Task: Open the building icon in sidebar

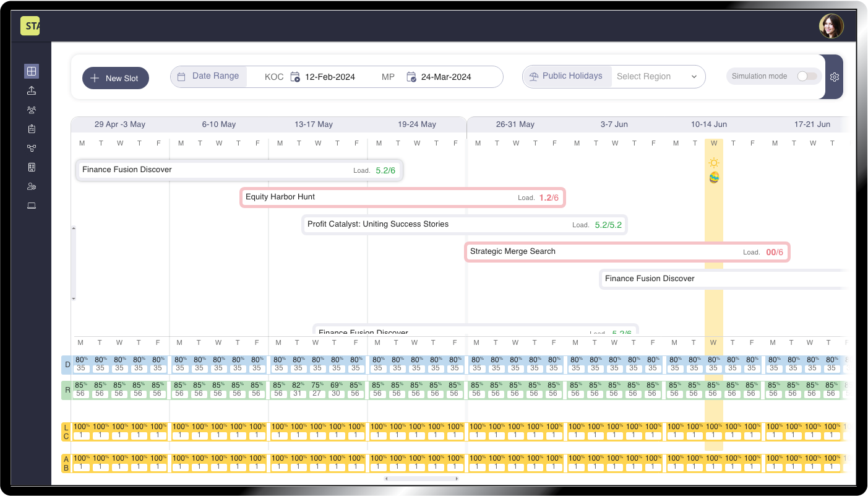Action: click(32, 167)
